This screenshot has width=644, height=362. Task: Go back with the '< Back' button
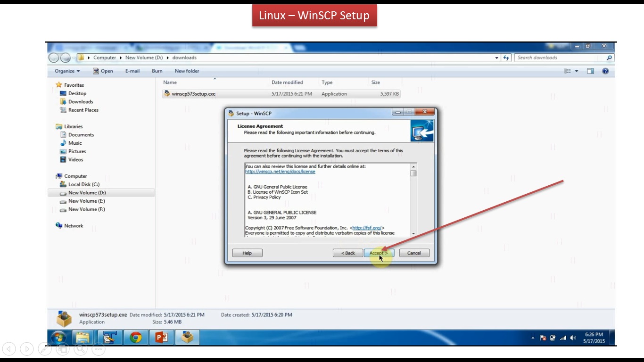[348, 253]
